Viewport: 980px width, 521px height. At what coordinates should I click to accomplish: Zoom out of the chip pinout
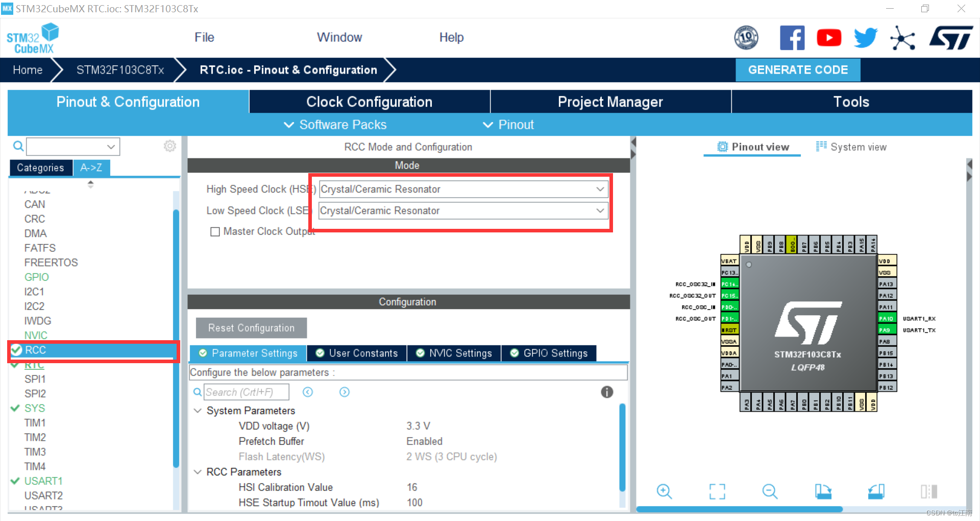coord(770,491)
